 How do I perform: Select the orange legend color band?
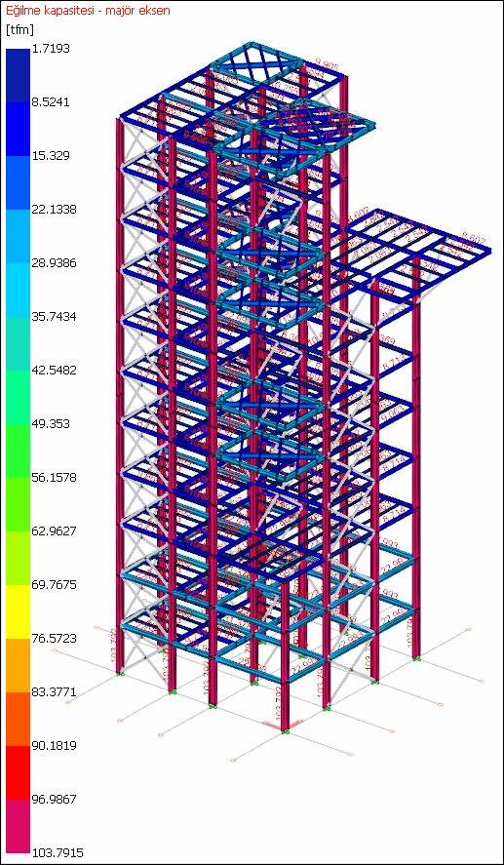[19, 665]
